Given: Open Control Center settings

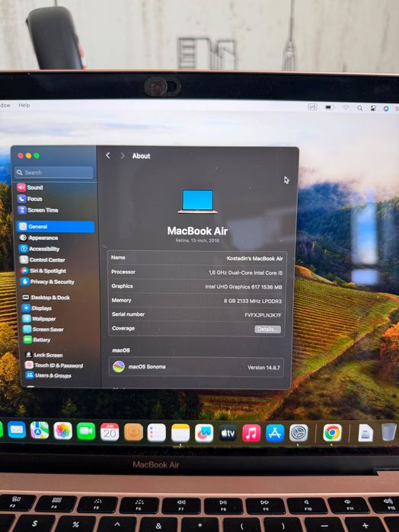Looking at the screenshot, I should tap(43, 260).
